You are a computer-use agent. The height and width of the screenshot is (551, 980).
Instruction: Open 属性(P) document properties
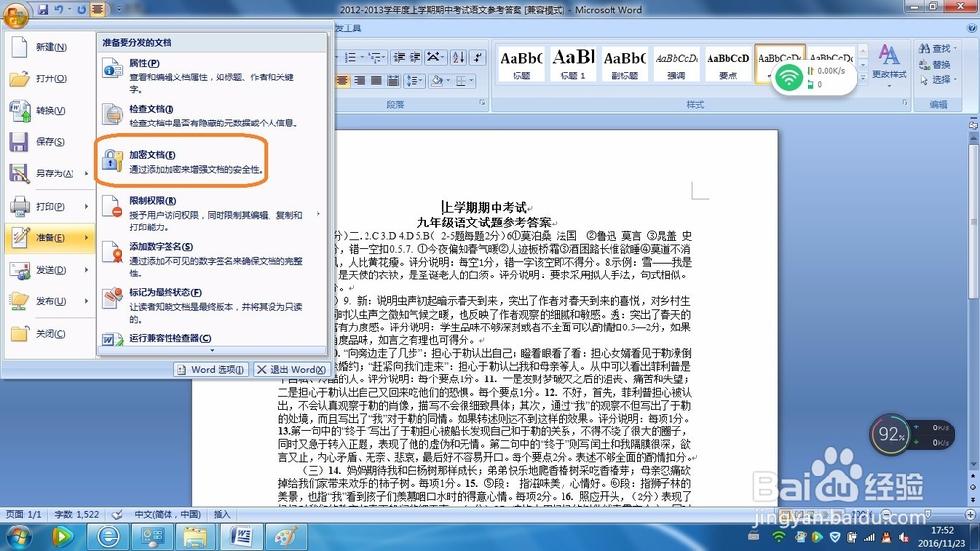click(x=212, y=75)
